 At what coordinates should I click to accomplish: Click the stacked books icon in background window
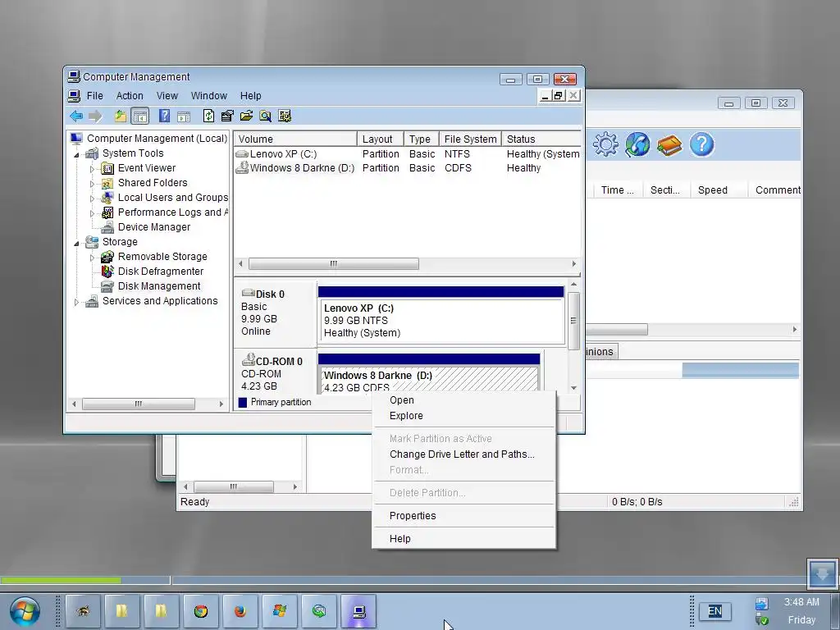[x=669, y=144]
